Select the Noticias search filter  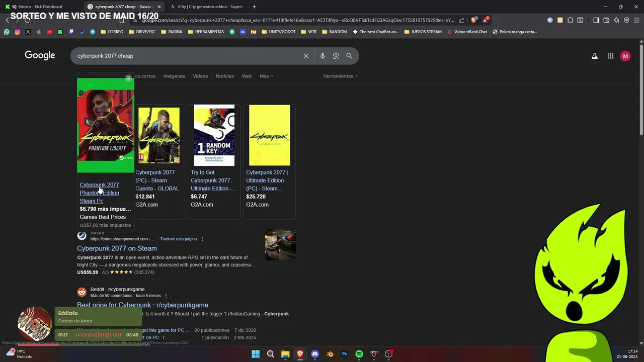(225, 76)
